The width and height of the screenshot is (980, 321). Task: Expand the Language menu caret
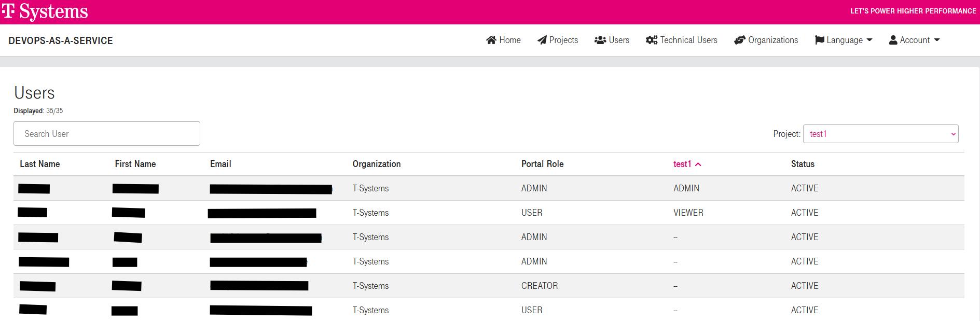pyautogui.click(x=869, y=40)
